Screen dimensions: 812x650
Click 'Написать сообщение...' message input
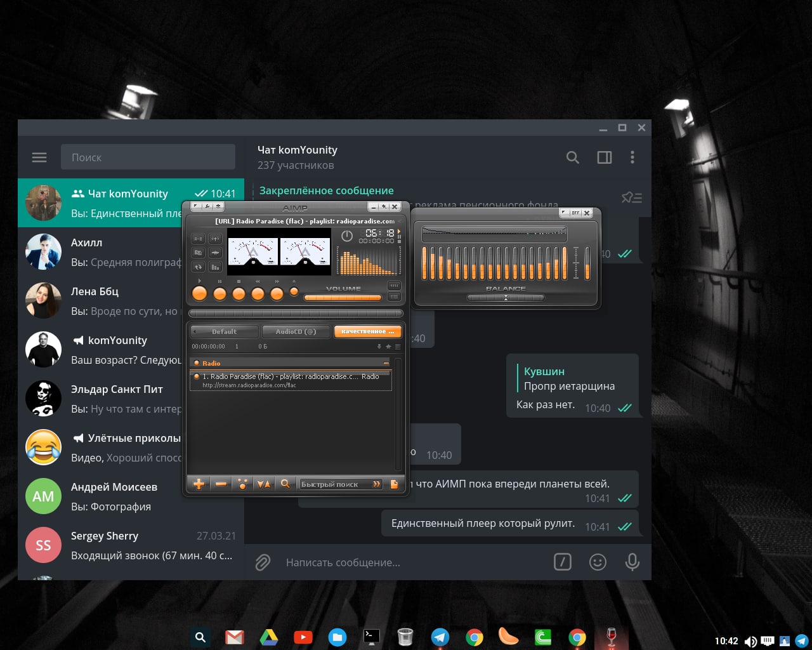(412, 562)
